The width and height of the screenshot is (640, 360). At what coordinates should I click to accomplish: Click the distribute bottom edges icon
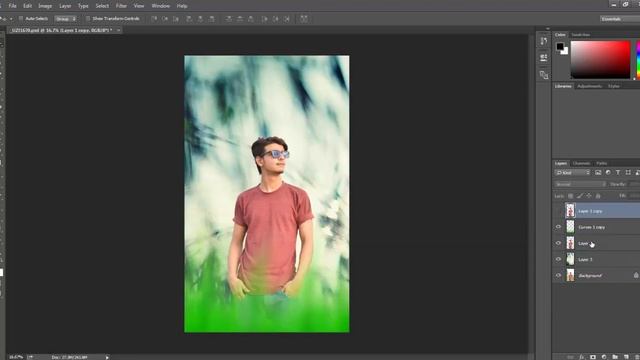tap(251, 19)
